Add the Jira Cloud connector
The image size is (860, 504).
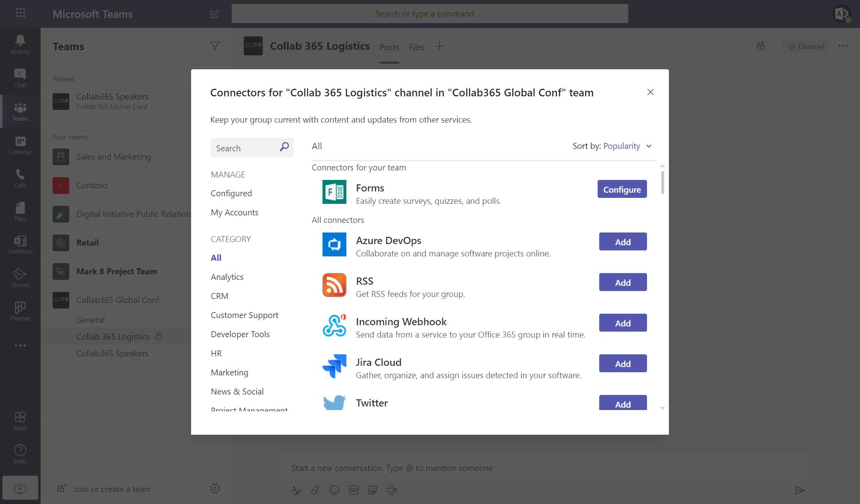pos(623,363)
